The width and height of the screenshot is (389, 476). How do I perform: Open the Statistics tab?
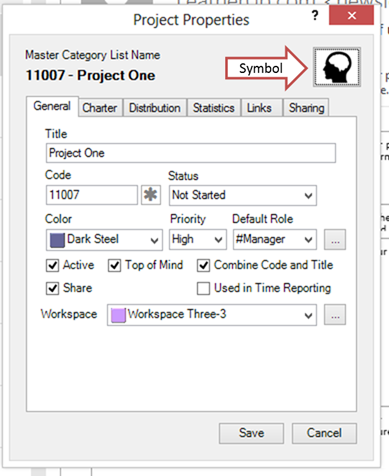(213, 108)
